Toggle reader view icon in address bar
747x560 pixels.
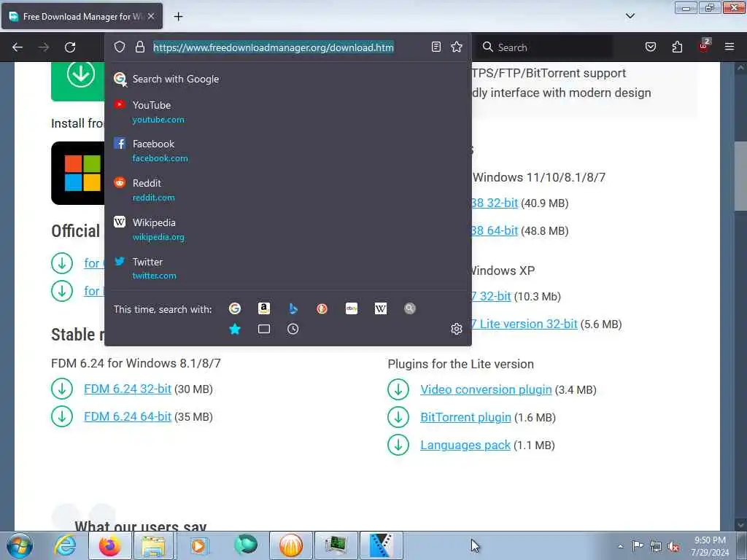(x=436, y=47)
